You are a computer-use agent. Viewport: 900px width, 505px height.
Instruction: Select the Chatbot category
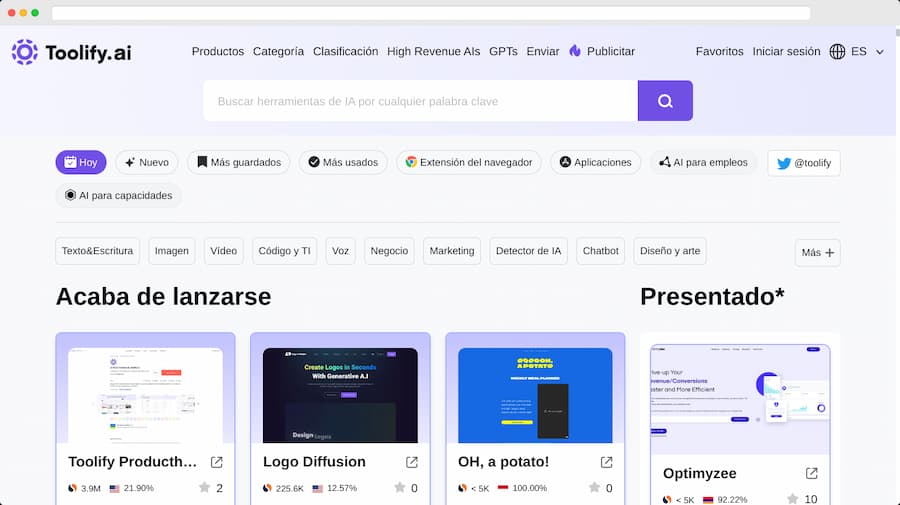tap(600, 251)
